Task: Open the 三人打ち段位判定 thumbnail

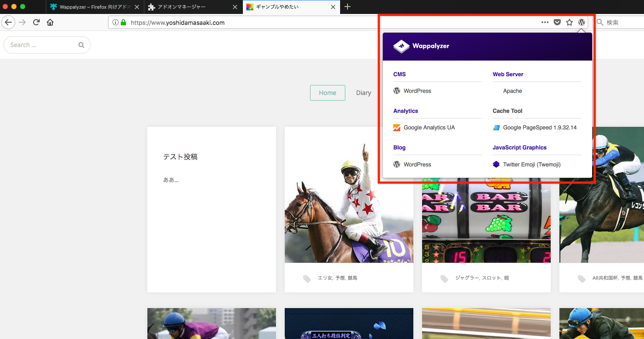Action: [349, 323]
